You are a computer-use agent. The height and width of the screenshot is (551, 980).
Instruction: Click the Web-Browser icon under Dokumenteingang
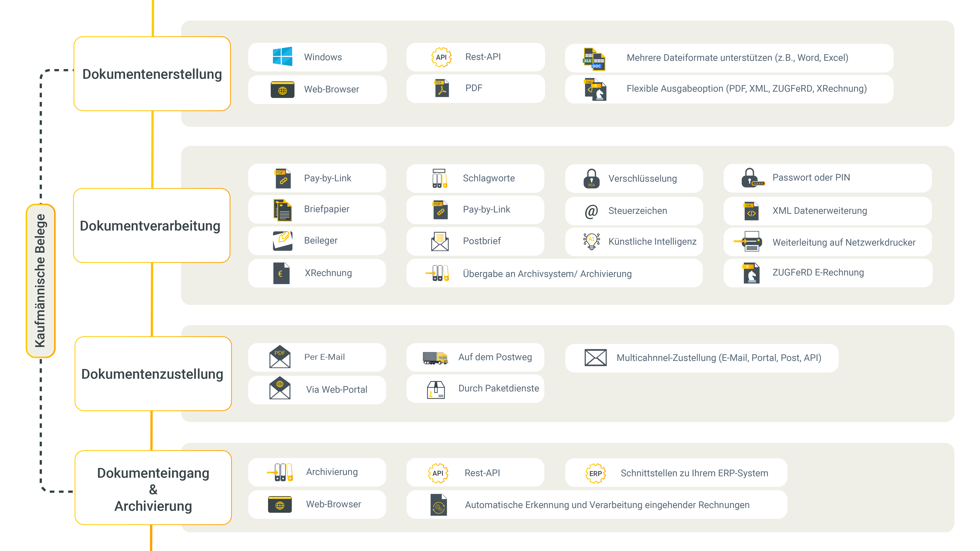coord(280,505)
